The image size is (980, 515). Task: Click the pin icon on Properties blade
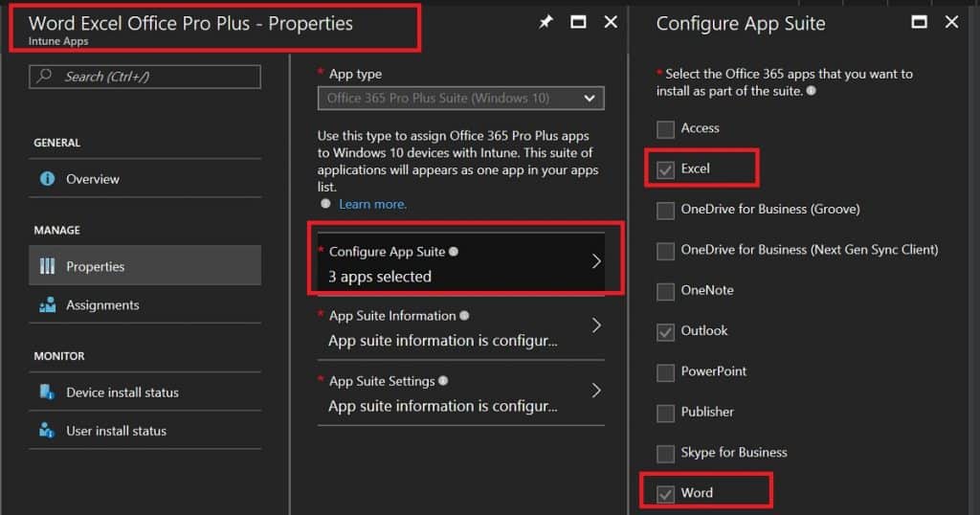[546, 23]
